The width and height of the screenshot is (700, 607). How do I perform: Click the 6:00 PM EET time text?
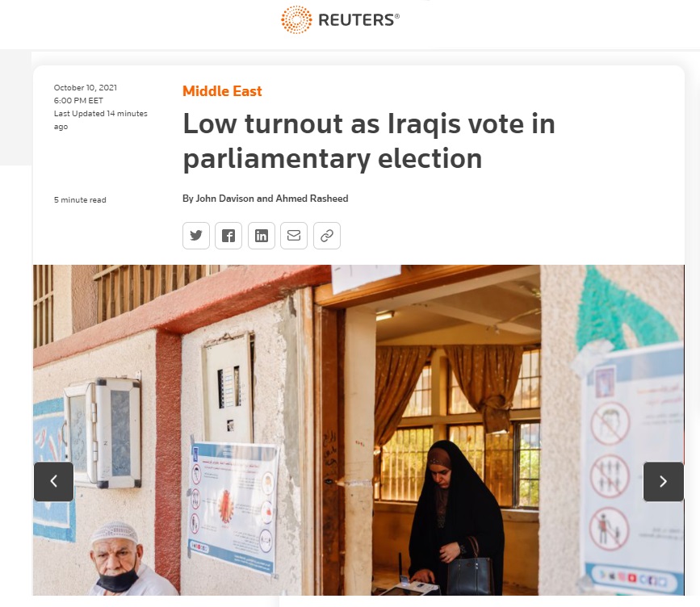pos(78,101)
